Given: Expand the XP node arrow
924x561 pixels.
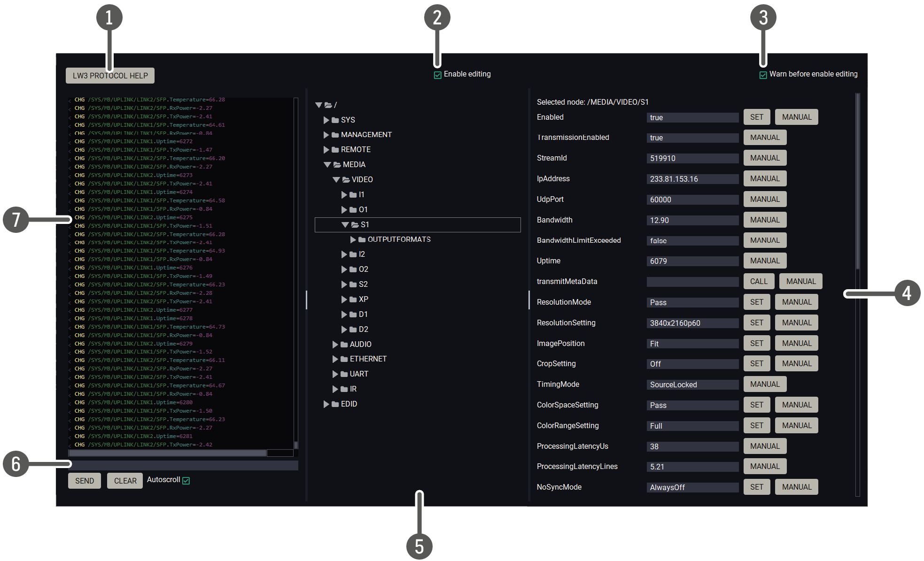Looking at the screenshot, I should tap(344, 300).
